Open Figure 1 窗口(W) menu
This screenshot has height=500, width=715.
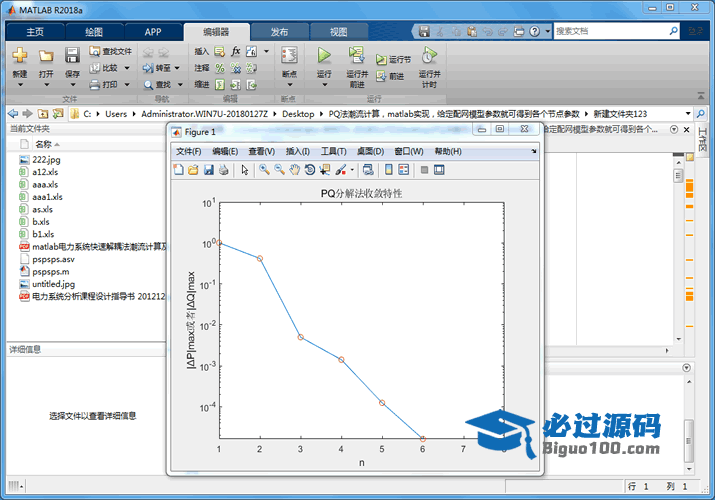(409, 151)
